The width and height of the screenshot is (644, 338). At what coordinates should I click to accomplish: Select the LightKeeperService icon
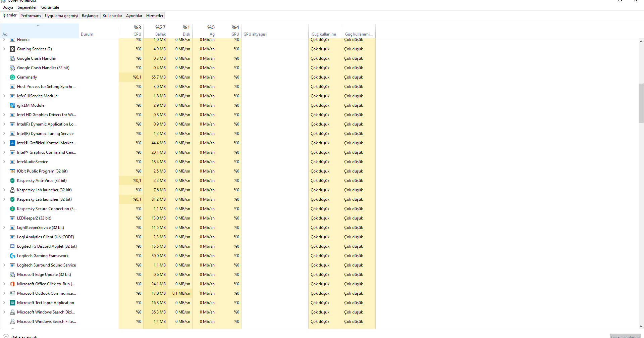point(12,228)
